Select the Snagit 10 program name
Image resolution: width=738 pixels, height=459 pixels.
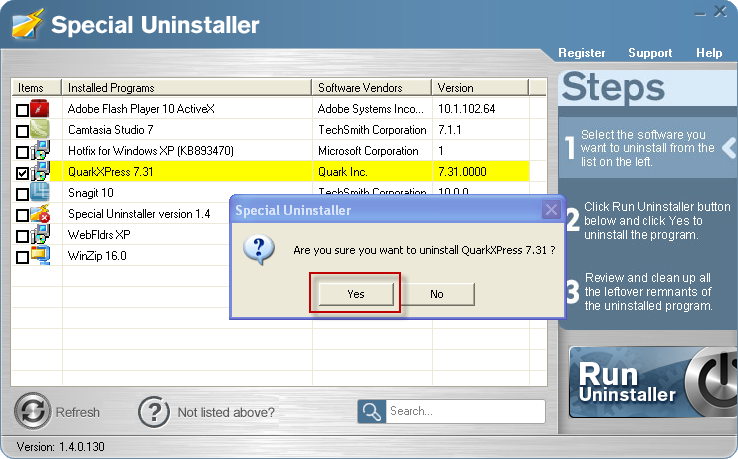tap(91, 193)
